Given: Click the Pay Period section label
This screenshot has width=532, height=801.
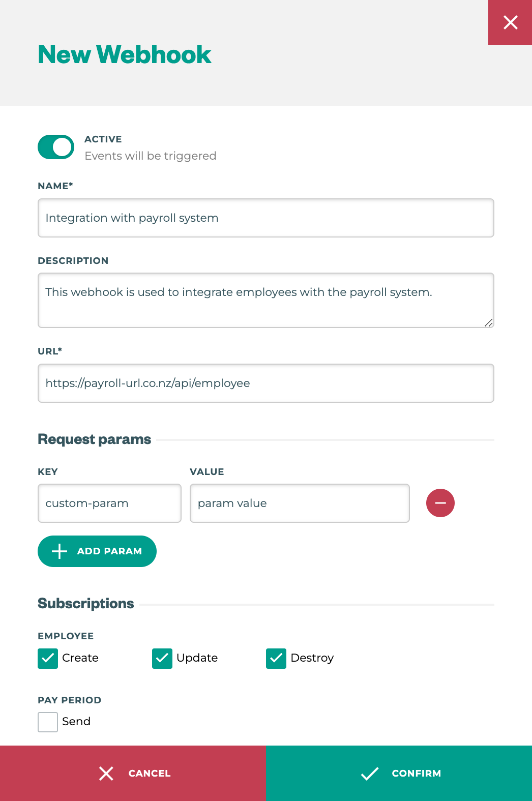Looking at the screenshot, I should [69, 700].
